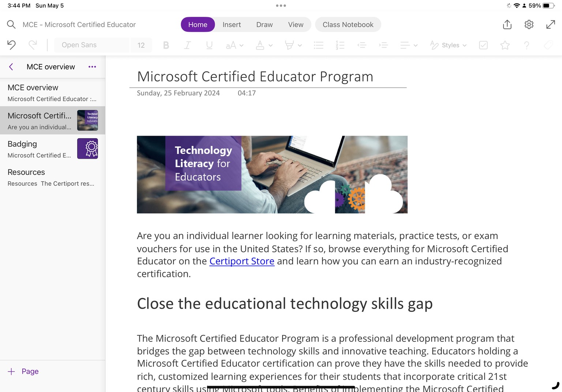This screenshot has width=562, height=392.
Task: Tap the Badging ribbon thumbnail
Action: click(x=87, y=148)
